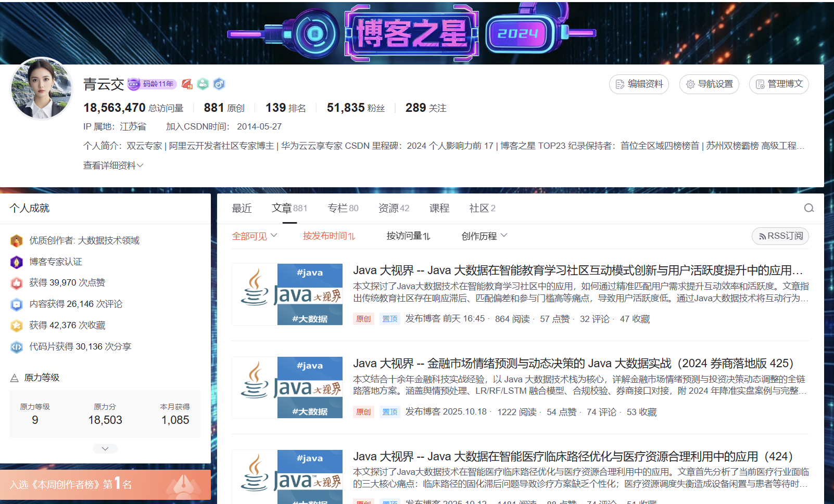
Task: Click 原创 tag on 智能教育 article
Action: (363, 319)
